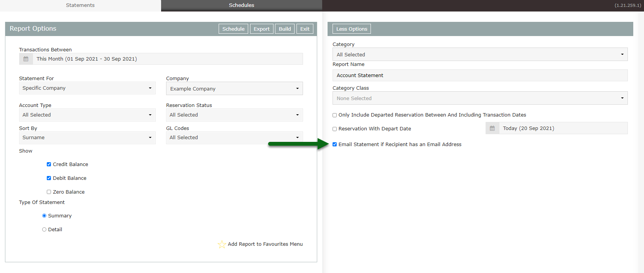Click This Month date range field

click(x=168, y=59)
